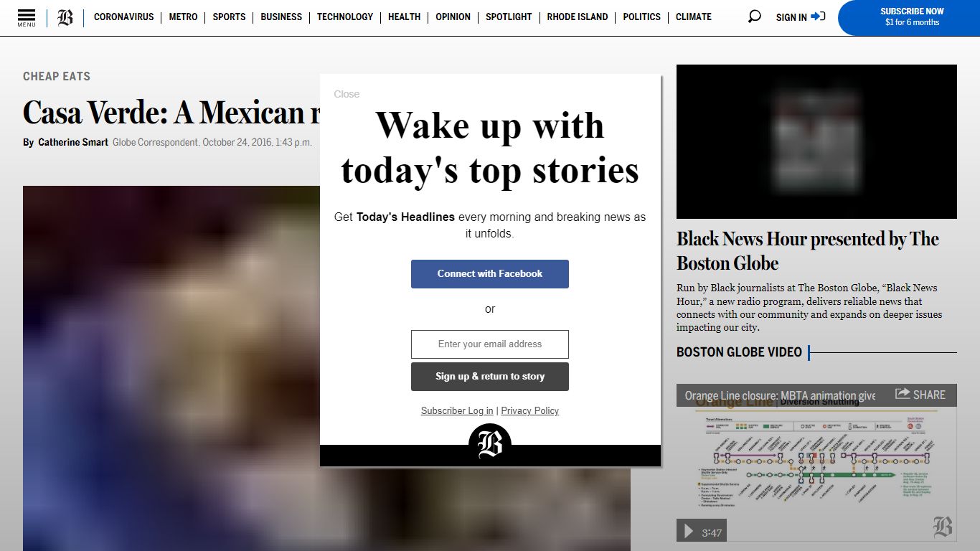Click Sign In link
Image resolution: width=980 pixels, height=551 pixels.
791,17
